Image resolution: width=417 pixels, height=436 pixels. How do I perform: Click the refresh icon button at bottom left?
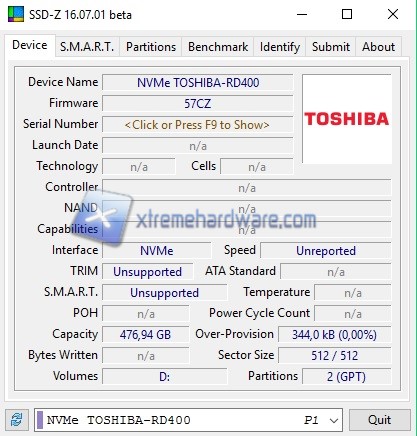[x=16, y=420]
